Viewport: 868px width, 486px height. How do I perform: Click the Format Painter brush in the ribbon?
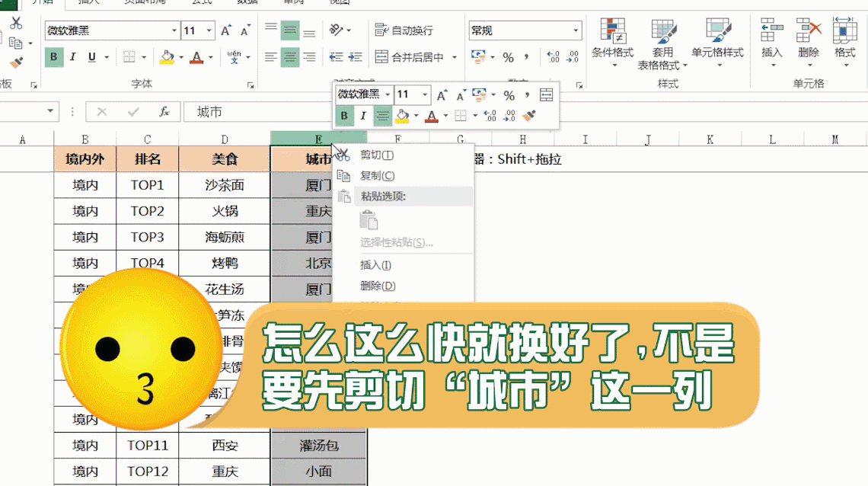tap(16, 63)
